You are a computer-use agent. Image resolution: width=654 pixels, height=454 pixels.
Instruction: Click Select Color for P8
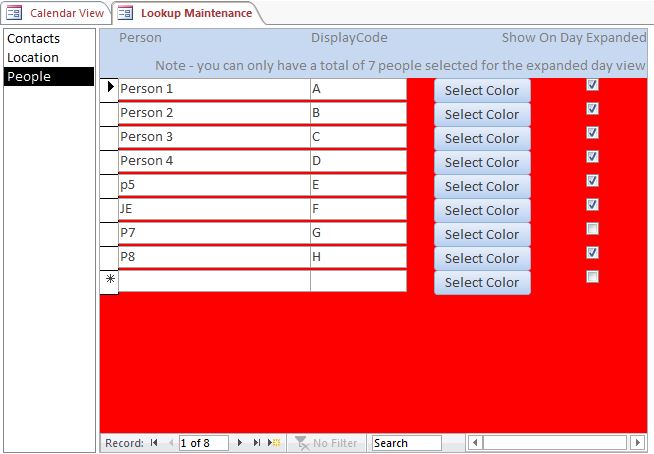tap(482, 258)
